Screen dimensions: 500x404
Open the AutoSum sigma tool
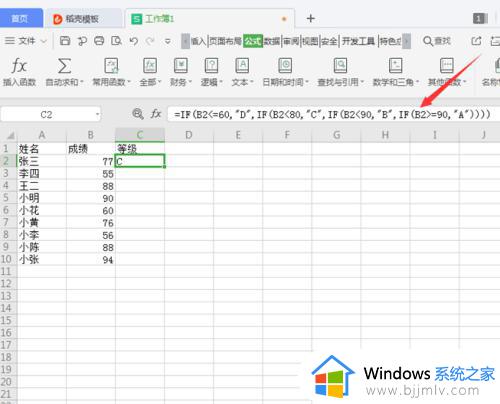click(x=64, y=66)
